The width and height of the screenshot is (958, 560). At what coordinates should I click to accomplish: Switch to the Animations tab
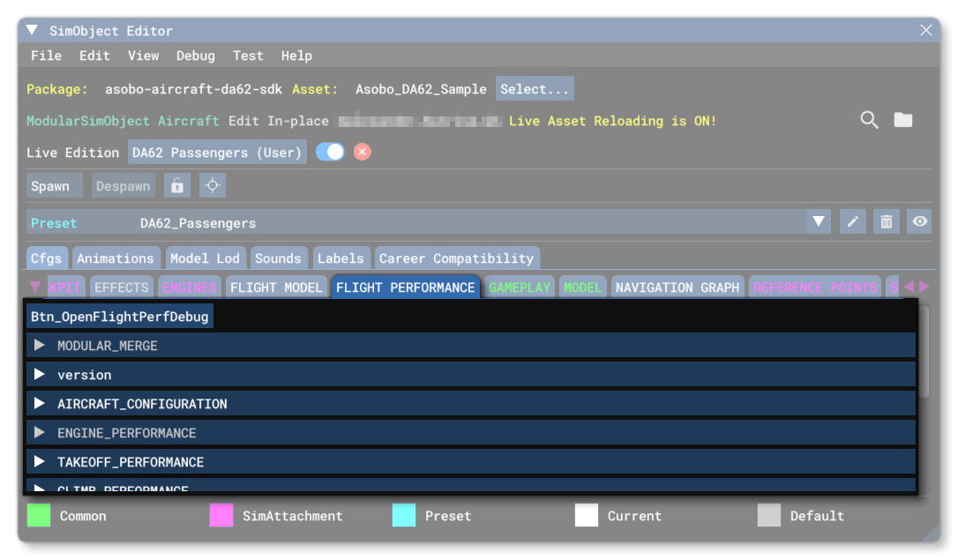pos(116,258)
